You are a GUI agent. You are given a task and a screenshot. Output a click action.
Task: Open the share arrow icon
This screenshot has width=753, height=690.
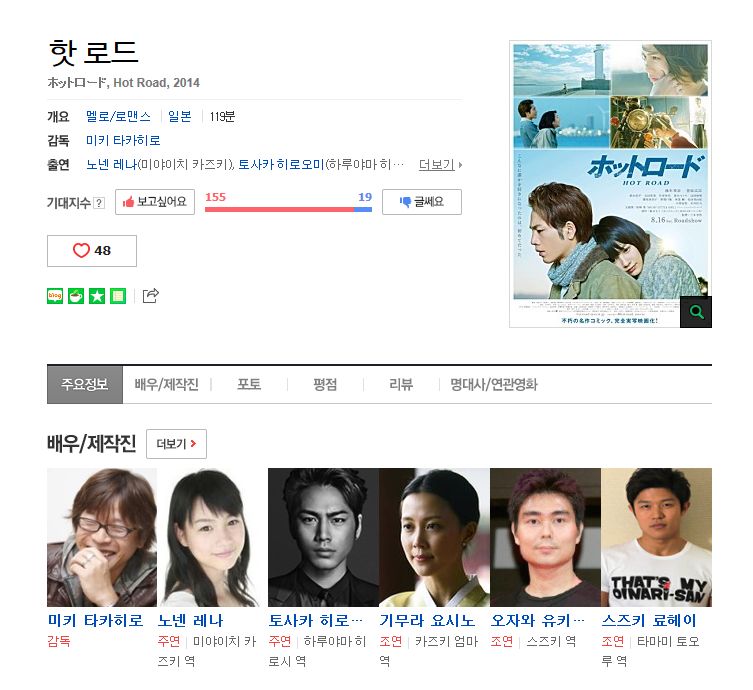click(151, 296)
